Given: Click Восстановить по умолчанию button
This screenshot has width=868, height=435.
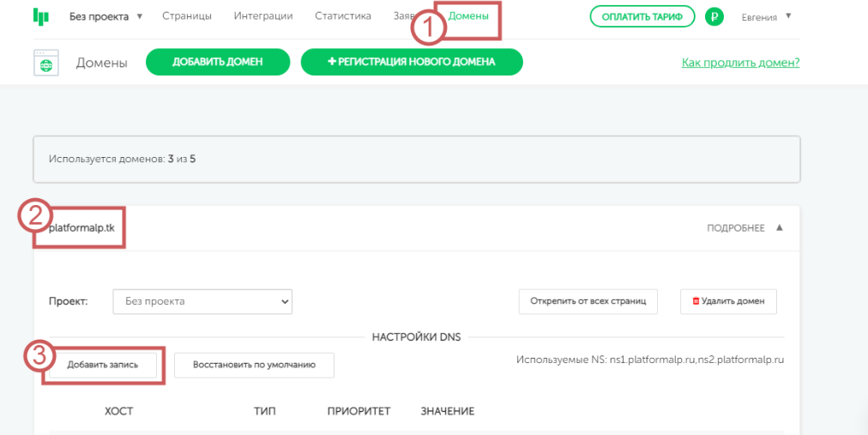Looking at the screenshot, I should (x=254, y=365).
